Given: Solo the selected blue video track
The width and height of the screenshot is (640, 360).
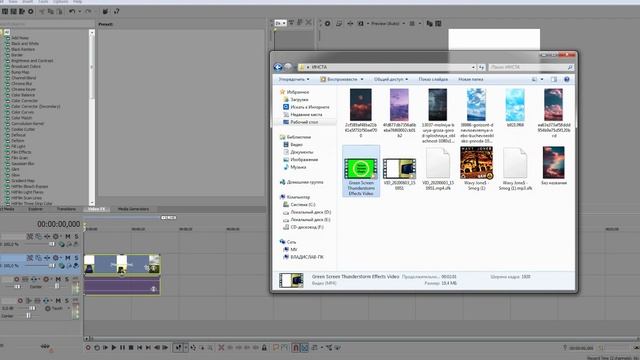Looking at the screenshot, I should (76, 258).
